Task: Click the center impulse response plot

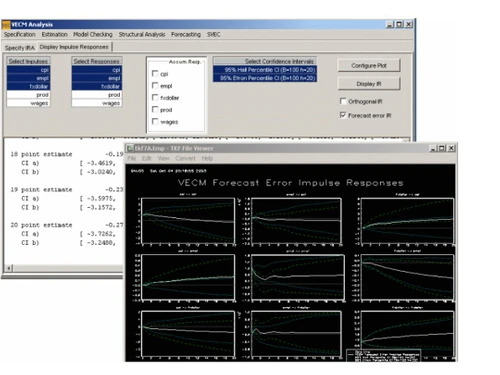Action: coord(297,278)
